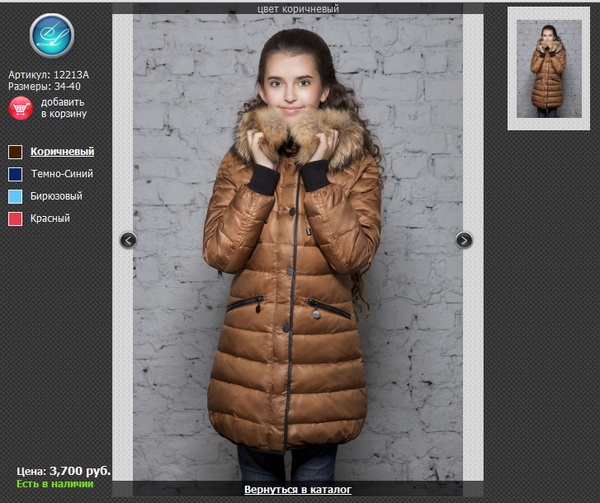This screenshot has width=600, height=503.
Task: Advance to the next photo with right arrow
Action: click(464, 240)
